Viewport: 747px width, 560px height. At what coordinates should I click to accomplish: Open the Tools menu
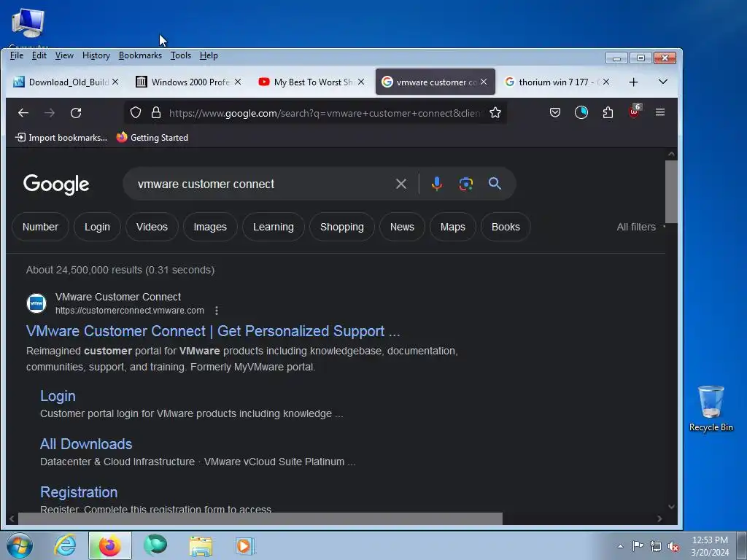pos(181,55)
